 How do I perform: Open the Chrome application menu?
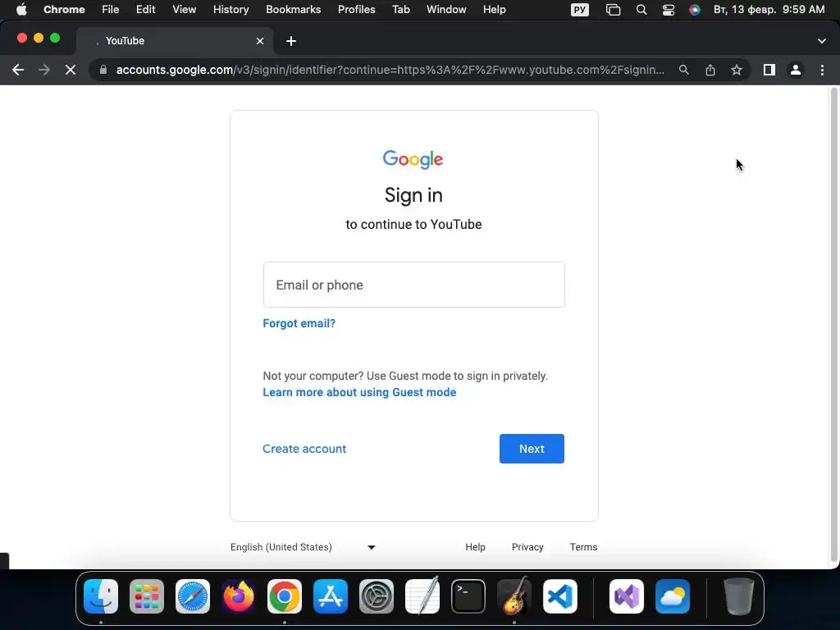tap(64, 9)
